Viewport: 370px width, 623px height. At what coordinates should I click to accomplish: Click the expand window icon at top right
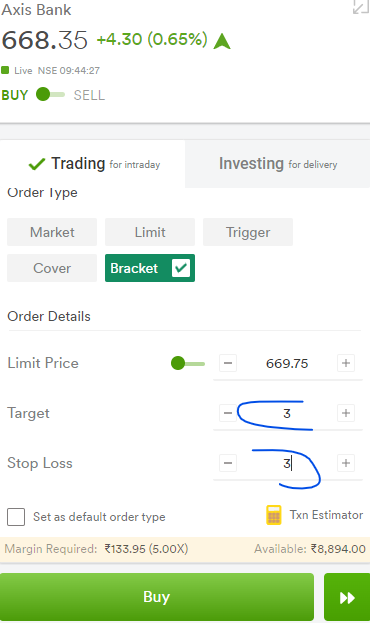[x=361, y=6]
